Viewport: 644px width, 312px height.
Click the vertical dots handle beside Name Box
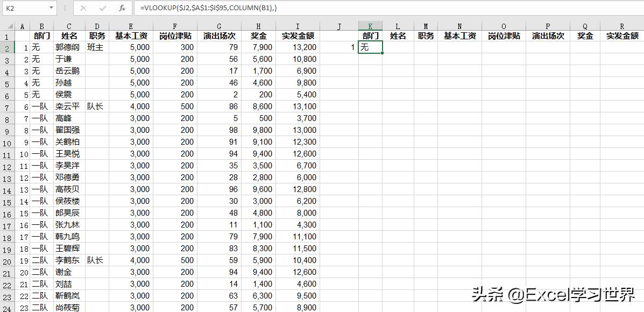[65, 8]
